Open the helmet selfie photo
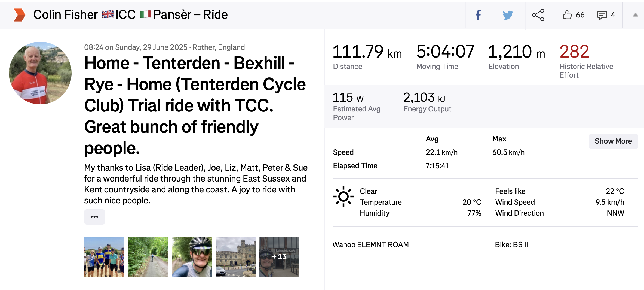Viewport: 644px width, 290px height. point(192,257)
